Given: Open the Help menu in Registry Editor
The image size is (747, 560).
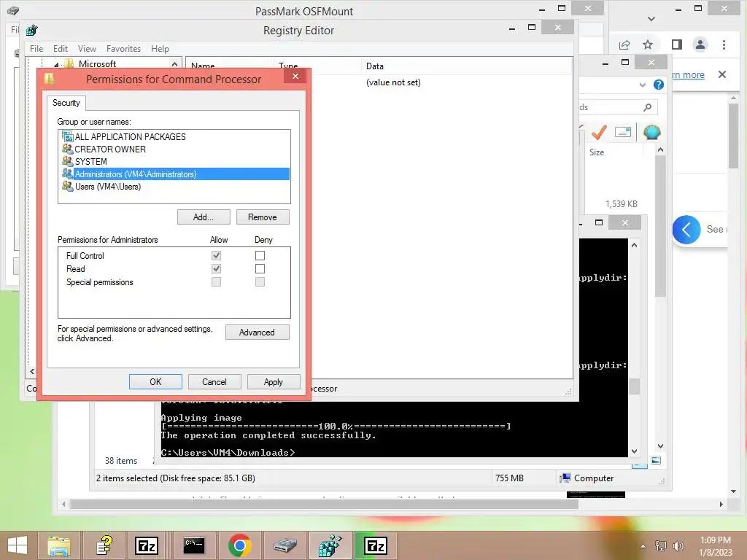Looking at the screenshot, I should [160, 49].
